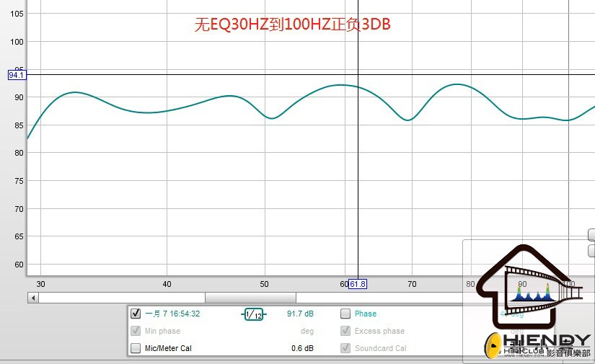The height and width of the screenshot is (364, 595).
Task: Toggle the Min phase checkbox
Action: click(136, 331)
